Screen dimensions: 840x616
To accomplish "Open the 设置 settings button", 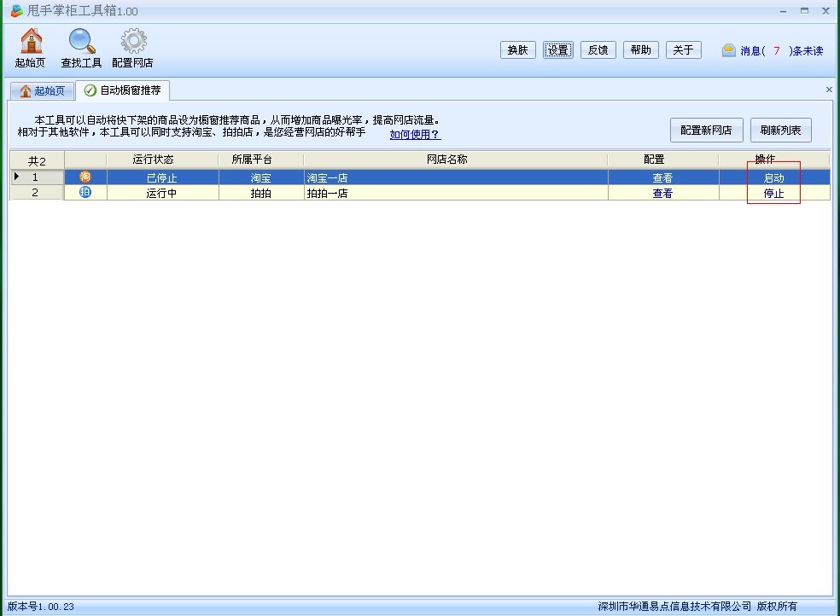I will [x=557, y=49].
